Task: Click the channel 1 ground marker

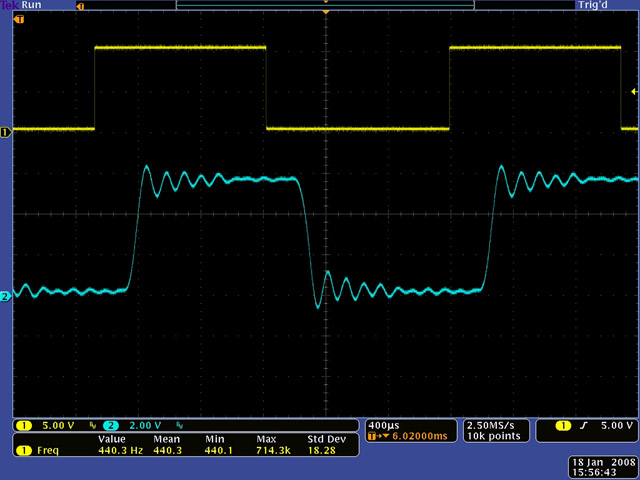Action: (x=6, y=131)
